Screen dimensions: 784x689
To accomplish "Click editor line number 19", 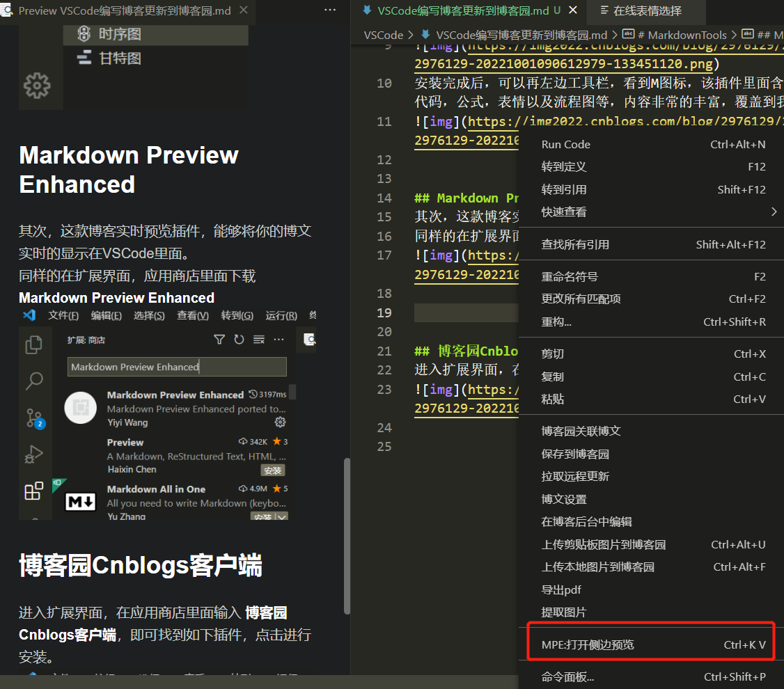I will click(384, 312).
